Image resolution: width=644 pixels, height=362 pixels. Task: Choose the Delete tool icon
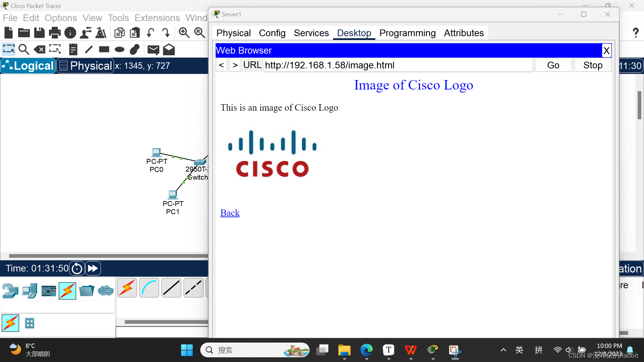[x=40, y=50]
